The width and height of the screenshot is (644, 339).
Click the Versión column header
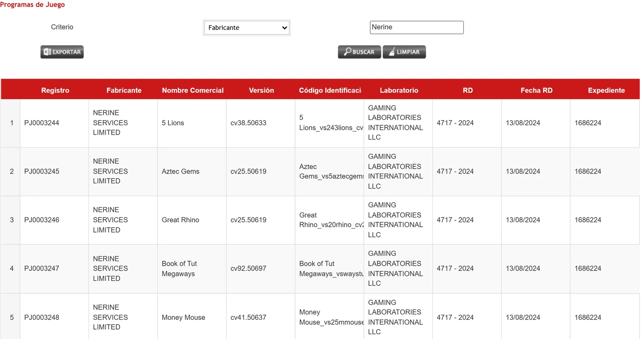click(261, 90)
